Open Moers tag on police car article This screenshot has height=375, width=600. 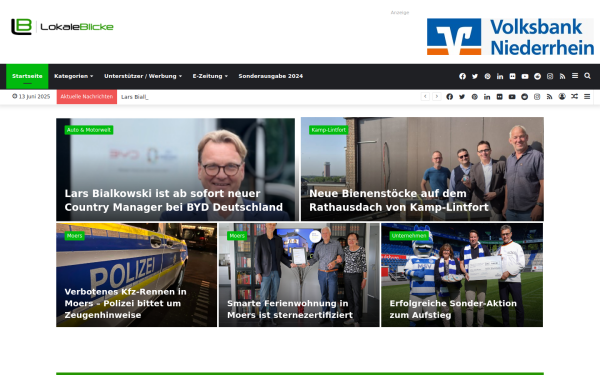tap(74, 236)
